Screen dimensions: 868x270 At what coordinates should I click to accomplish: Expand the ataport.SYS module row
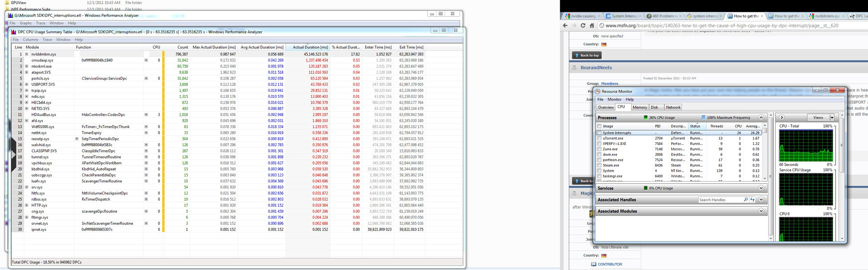27,72
